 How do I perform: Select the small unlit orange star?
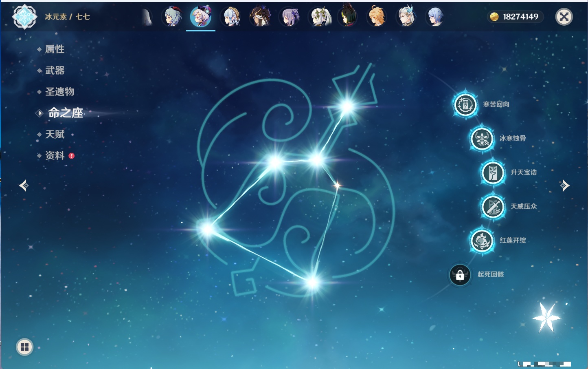(337, 186)
